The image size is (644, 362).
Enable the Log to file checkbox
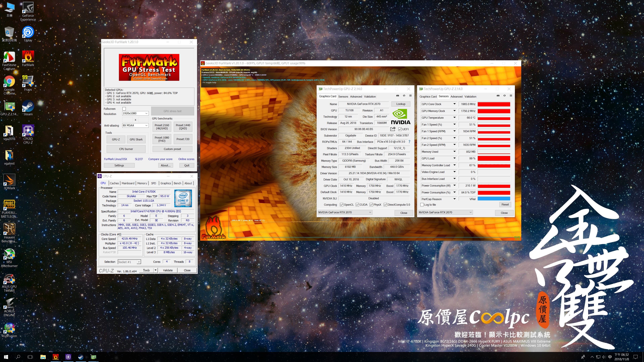pyautogui.click(x=422, y=205)
